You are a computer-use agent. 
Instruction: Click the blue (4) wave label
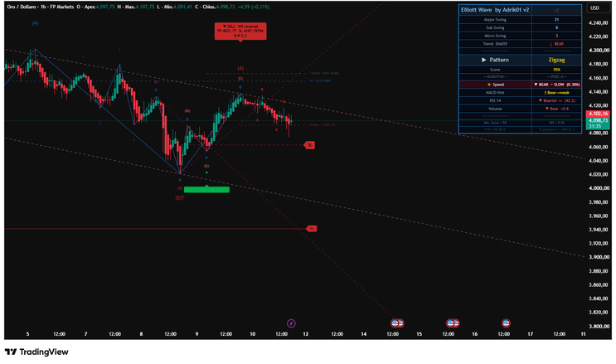pos(35,23)
